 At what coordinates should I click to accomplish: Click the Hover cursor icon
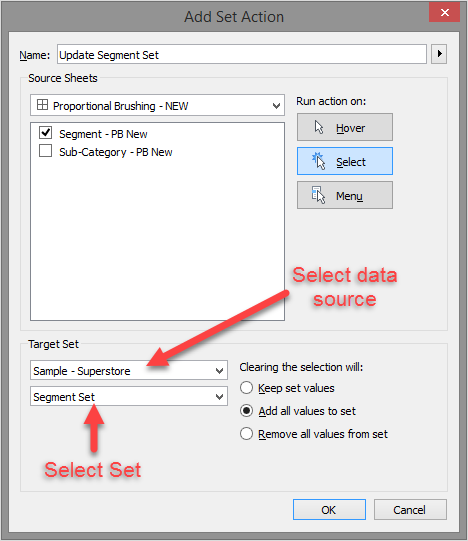point(319,127)
